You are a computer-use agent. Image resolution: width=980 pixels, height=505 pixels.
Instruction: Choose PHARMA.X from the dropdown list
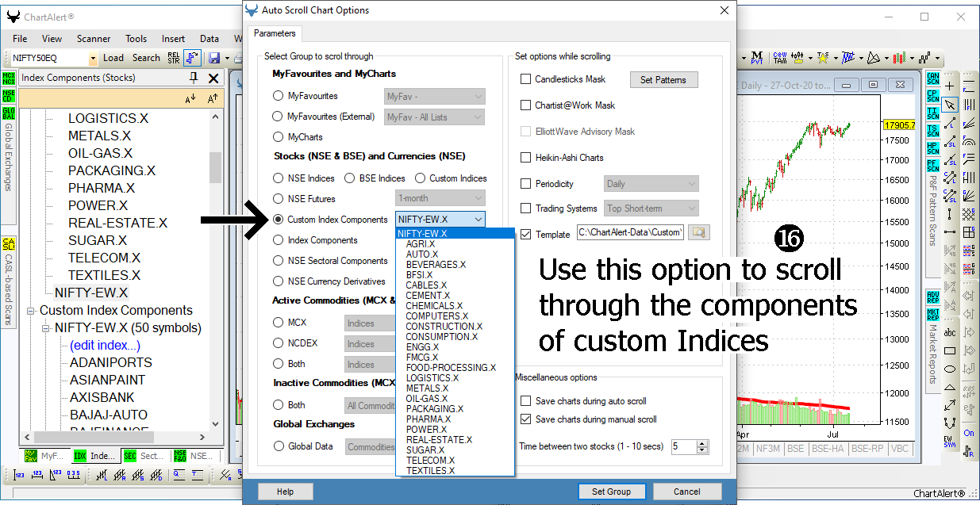pyautogui.click(x=428, y=419)
